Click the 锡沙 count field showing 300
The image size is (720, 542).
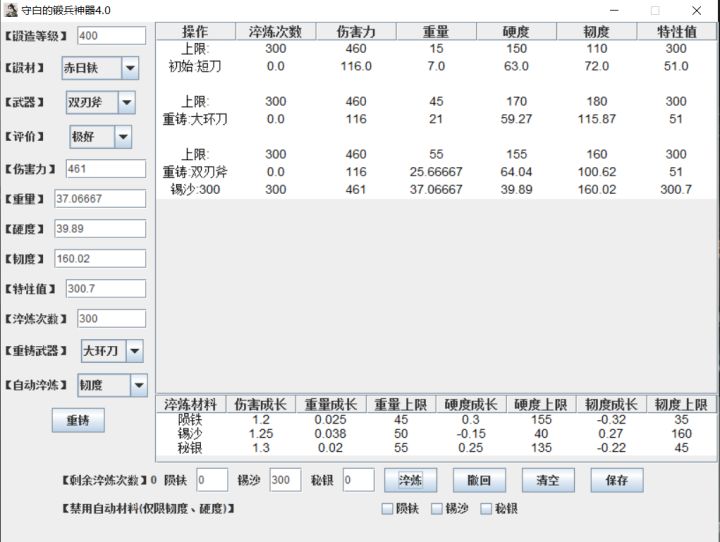coord(285,480)
